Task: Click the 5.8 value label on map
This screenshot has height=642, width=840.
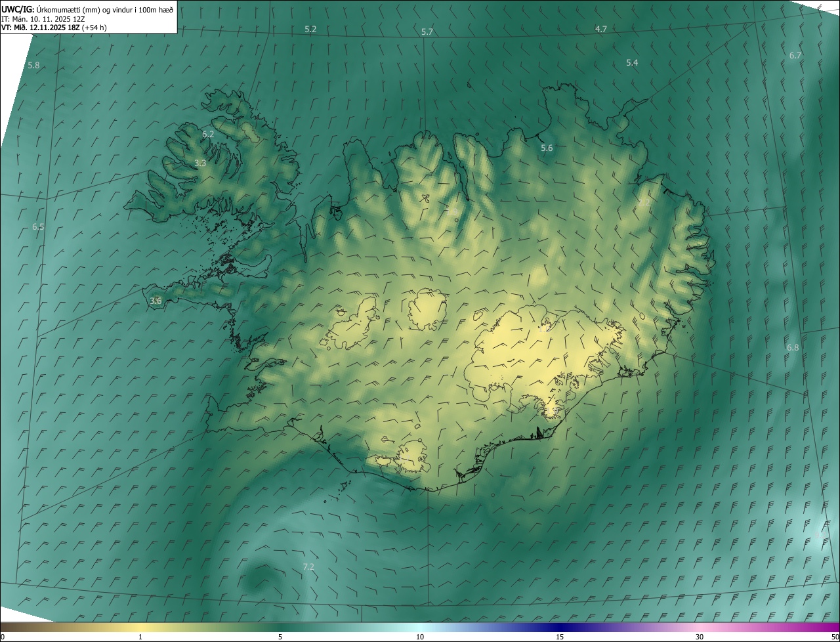Action: [33, 66]
